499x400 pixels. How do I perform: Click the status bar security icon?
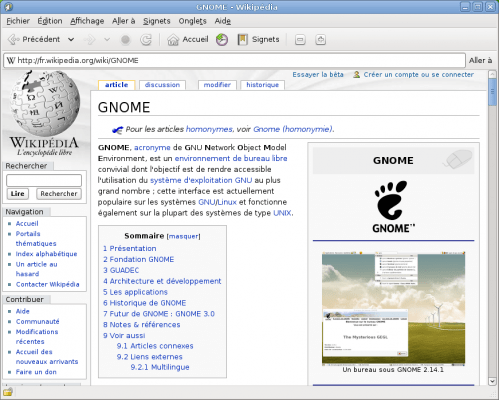point(8,392)
